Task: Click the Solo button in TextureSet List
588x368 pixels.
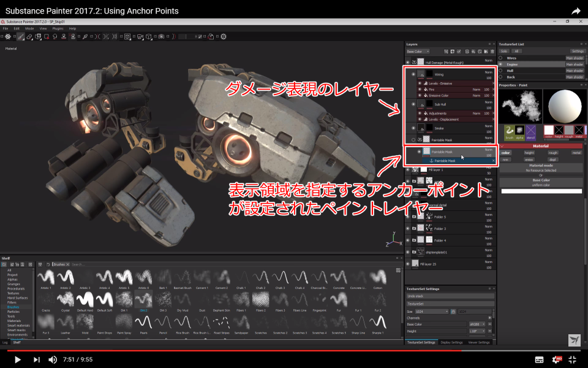Action: point(503,51)
